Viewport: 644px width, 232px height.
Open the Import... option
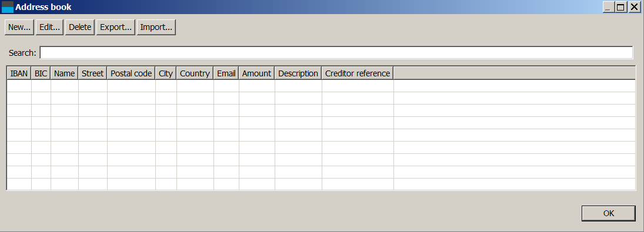[156, 27]
